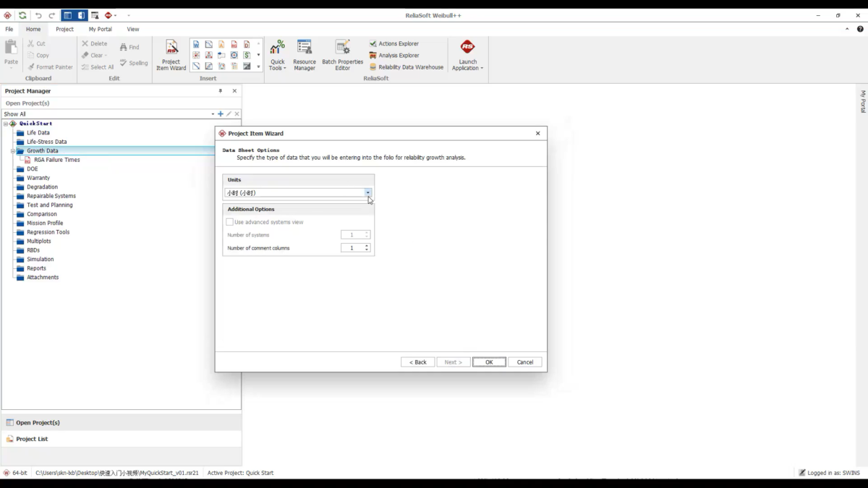Click the Find binoculars command
The width and height of the screenshot is (868, 488).
click(x=129, y=47)
